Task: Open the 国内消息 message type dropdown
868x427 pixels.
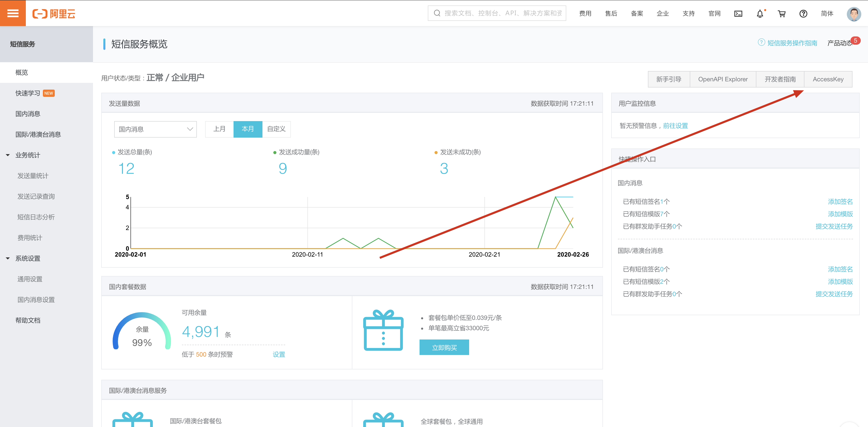Action: pos(155,129)
